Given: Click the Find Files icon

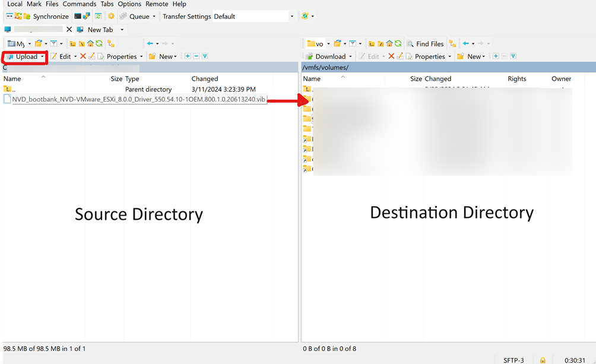Looking at the screenshot, I should [x=425, y=44].
